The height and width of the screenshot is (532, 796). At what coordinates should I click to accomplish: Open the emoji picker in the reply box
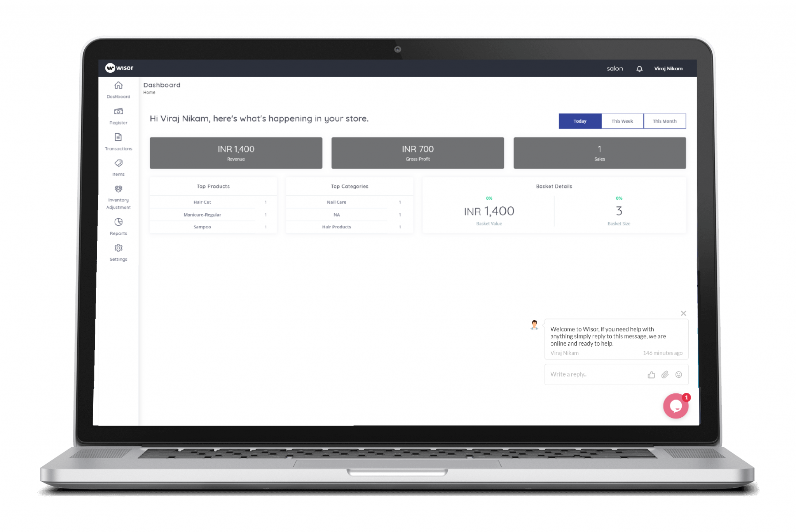[x=679, y=374]
